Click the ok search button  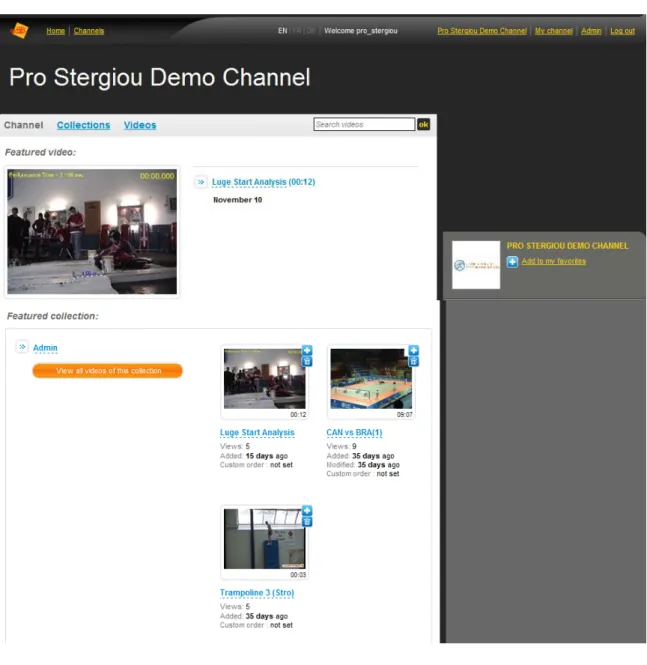click(x=423, y=124)
